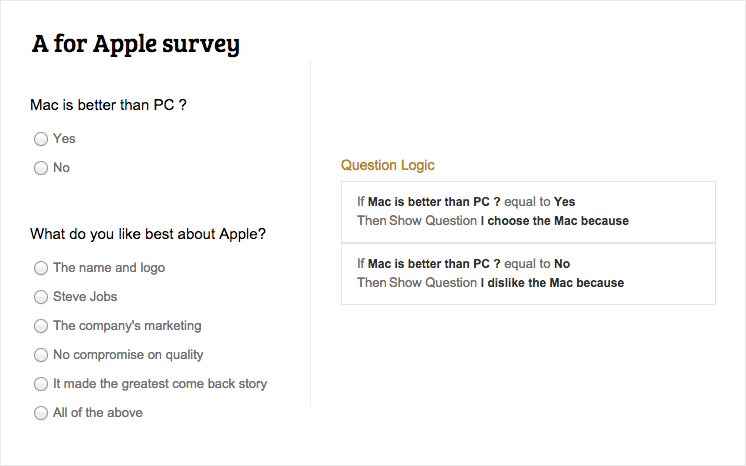Viewport: 746px width, 466px height.
Task: Click the 'A for Apple survey' title
Action: pos(136,45)
